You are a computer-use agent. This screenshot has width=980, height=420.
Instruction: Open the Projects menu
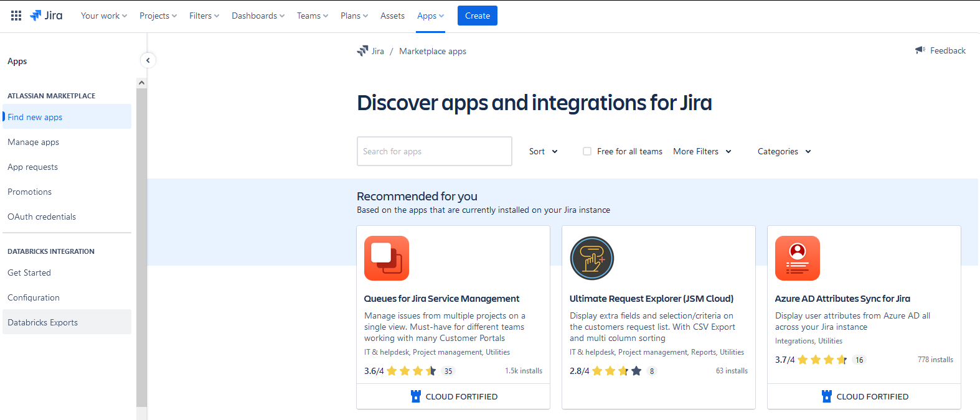point(158,16)
